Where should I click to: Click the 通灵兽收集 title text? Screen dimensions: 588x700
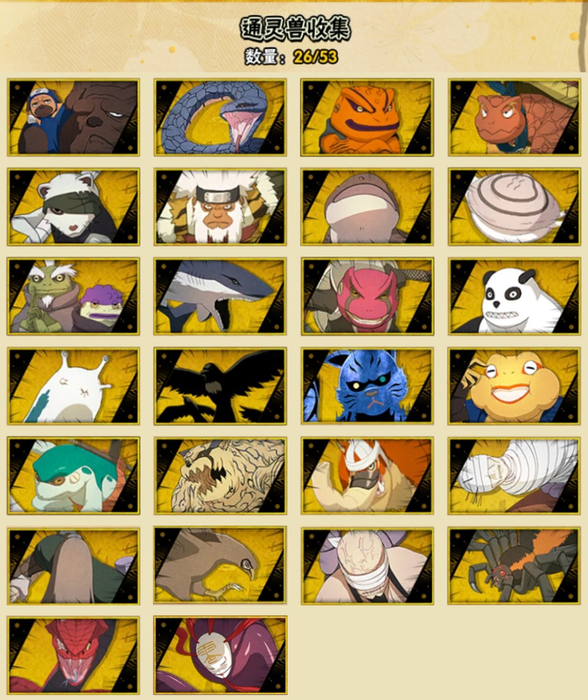(295, 28)
